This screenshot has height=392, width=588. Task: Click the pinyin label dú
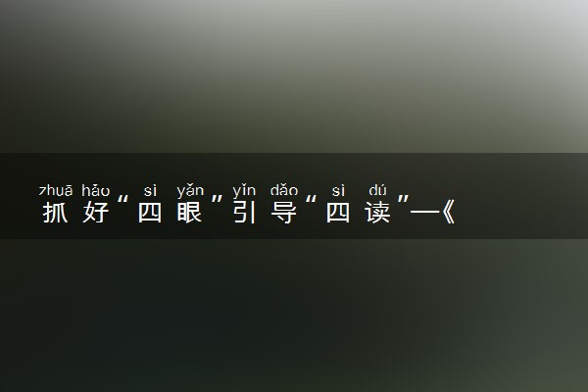click(377, 190)
